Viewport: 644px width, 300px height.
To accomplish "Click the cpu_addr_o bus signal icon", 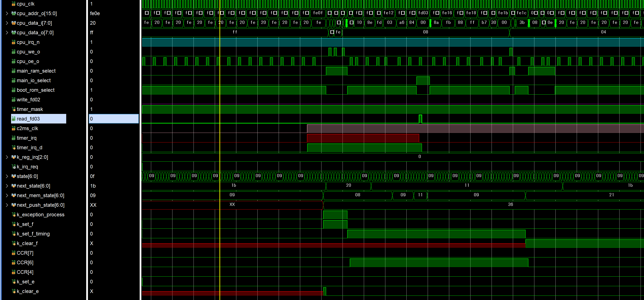I will [13, 13].
